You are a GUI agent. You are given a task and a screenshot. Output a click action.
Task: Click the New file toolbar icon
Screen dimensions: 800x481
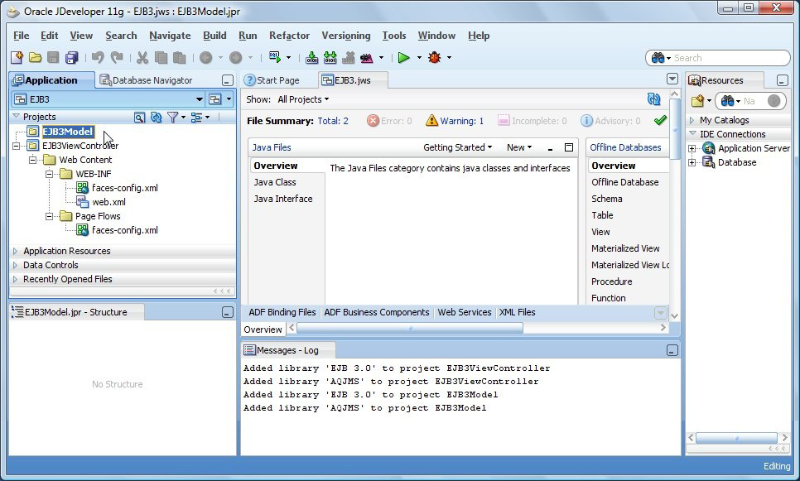tap(17, 58)
